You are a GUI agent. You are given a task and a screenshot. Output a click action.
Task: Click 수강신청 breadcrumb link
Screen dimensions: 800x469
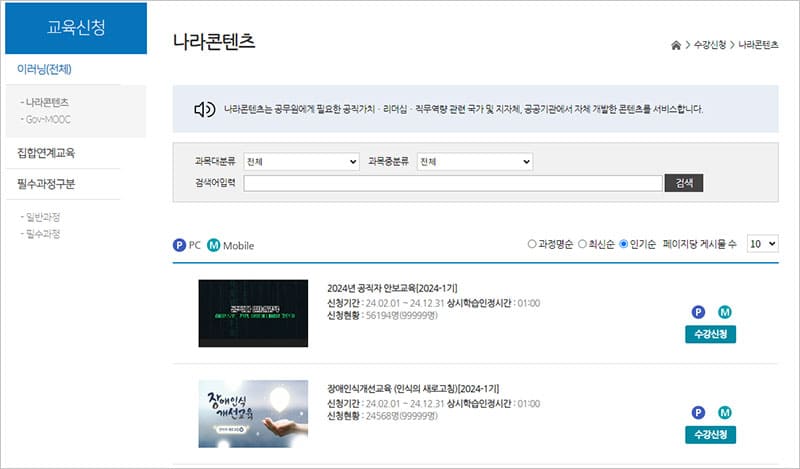tap(710, 45)
